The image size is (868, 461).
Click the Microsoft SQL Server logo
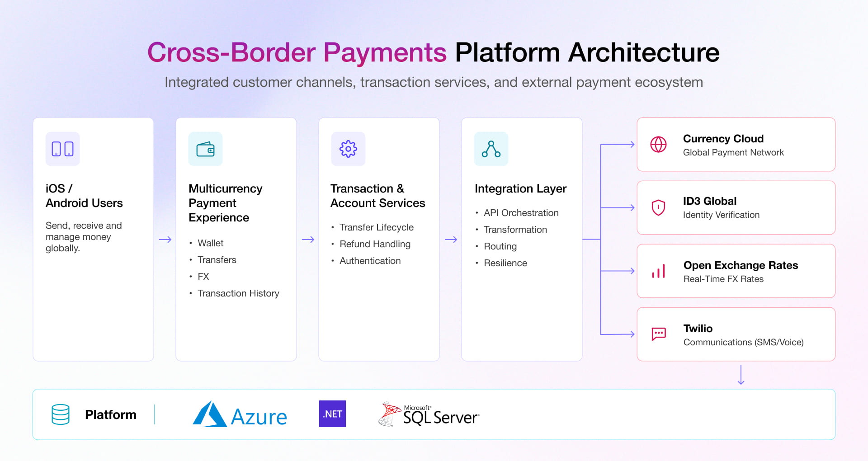(429, 414)
